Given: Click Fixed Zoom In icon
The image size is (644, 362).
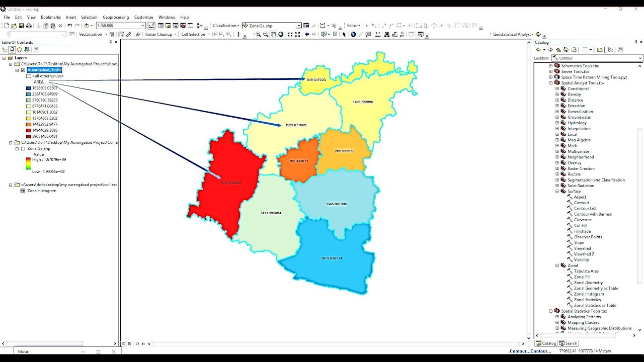Looking at the screenshot, I should tap(290, 34).
